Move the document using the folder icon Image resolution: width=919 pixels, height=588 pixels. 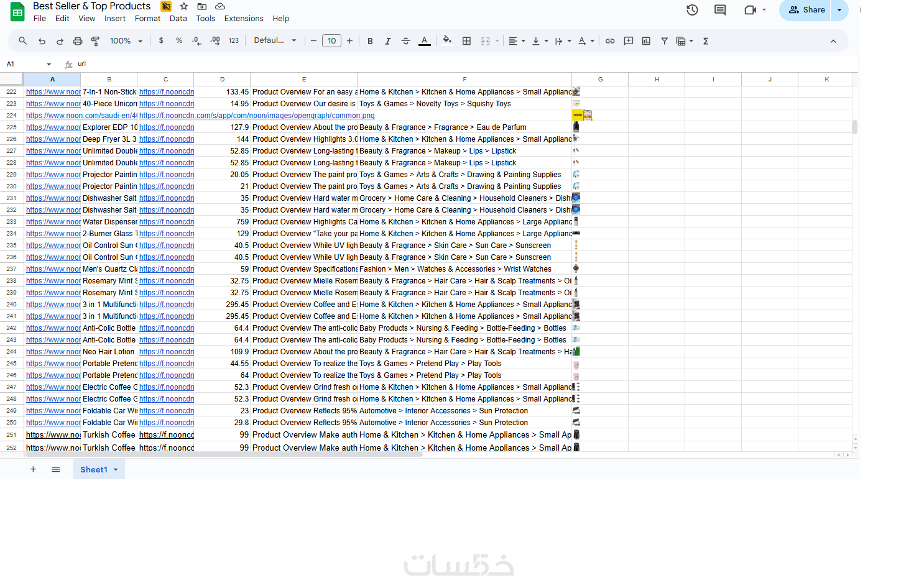tap(202, 6)
